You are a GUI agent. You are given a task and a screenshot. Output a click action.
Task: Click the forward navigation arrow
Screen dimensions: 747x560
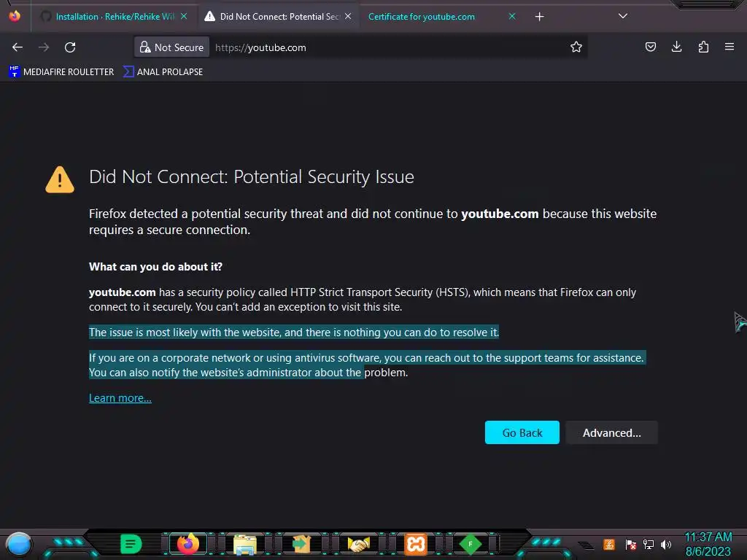[x=44, y=47]
